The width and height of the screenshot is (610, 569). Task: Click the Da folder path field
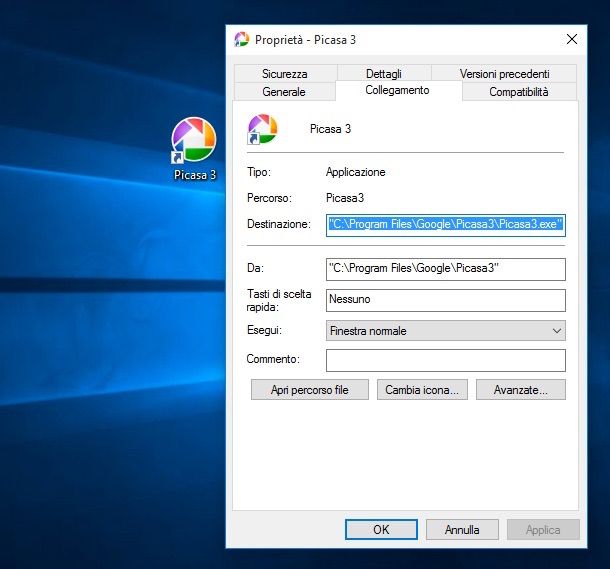point(445,269)
